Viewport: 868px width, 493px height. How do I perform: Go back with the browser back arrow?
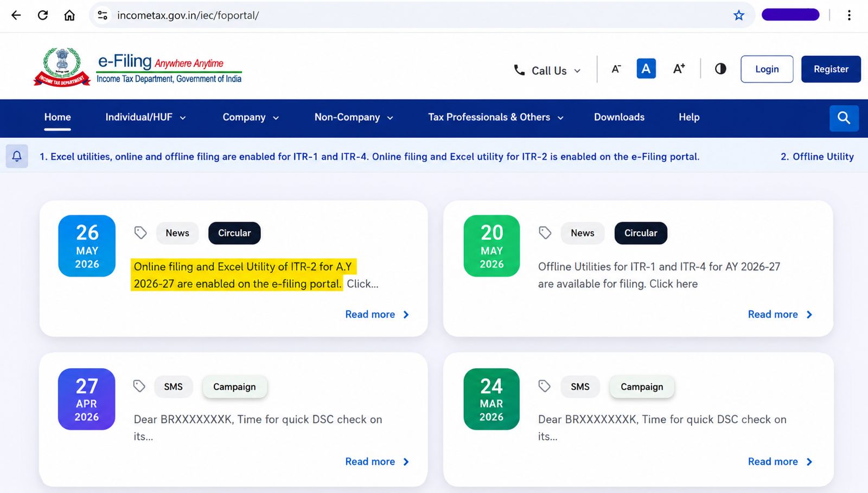[x=16, y=15]
